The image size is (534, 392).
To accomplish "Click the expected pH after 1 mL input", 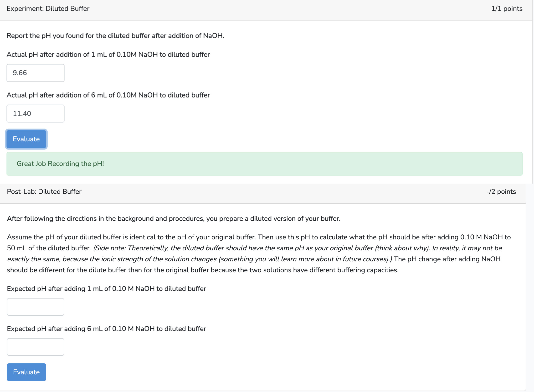I will tap(35, 307).
